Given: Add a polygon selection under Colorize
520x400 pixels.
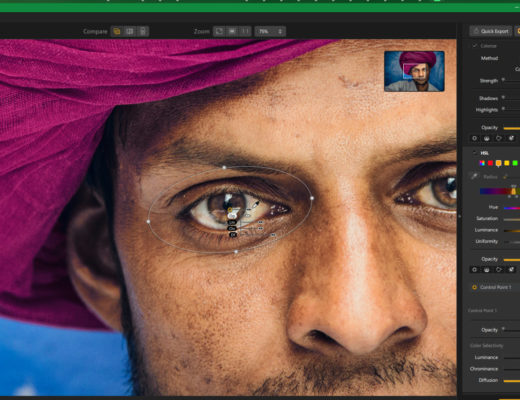Looking at the screenshot, I should [x=499, y=138].
